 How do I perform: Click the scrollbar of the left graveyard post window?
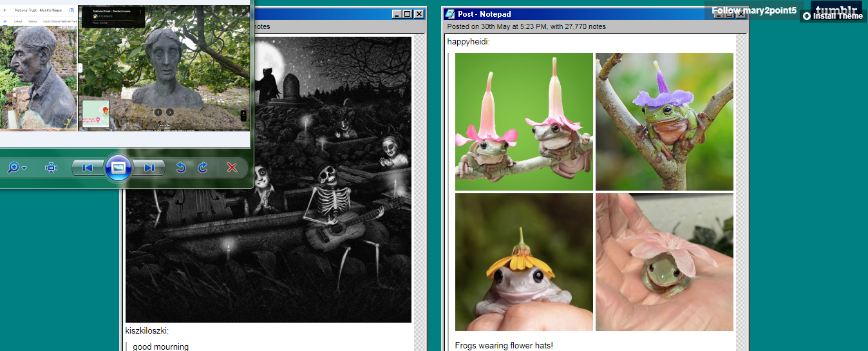(x=419, y=193)
